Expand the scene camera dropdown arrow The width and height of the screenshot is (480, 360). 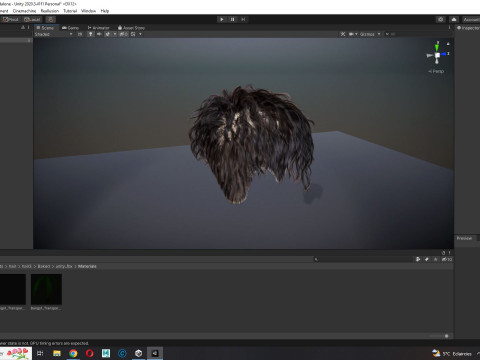[356, 34]
